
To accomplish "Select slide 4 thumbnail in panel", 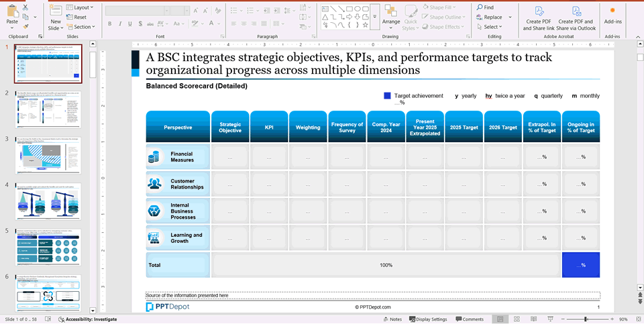I will [x=48, y=200].
